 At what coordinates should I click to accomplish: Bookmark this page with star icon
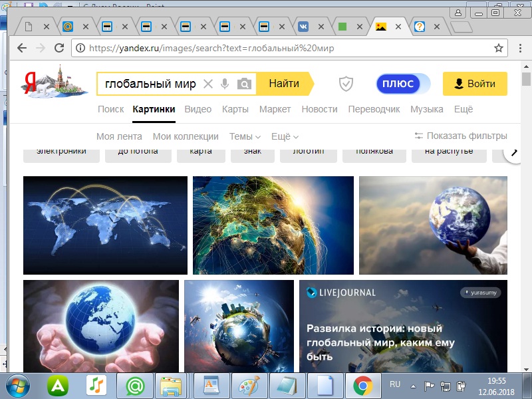coord(498,48)
